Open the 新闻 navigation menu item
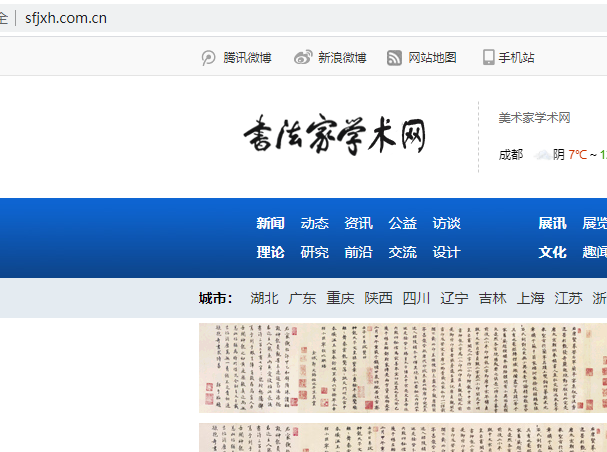Image resolution: width=607 pixels, height=452 pixels. (x=270, y=223)
